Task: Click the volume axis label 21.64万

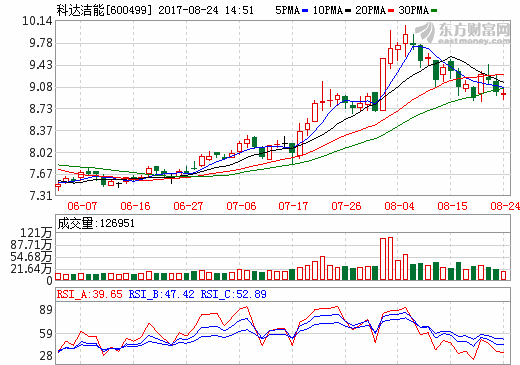Action: click(31, 269)
